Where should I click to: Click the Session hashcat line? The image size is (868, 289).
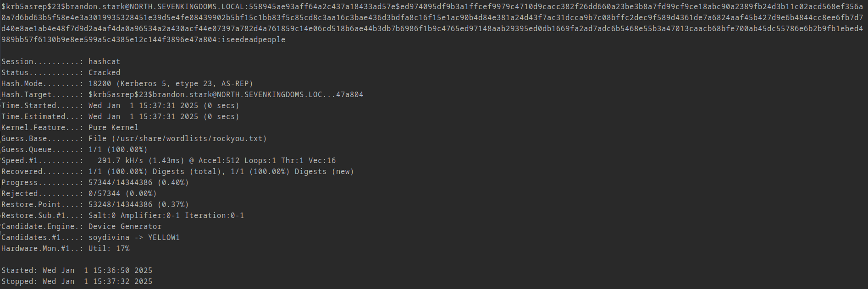pyautogui.click(x=61, y=62)
